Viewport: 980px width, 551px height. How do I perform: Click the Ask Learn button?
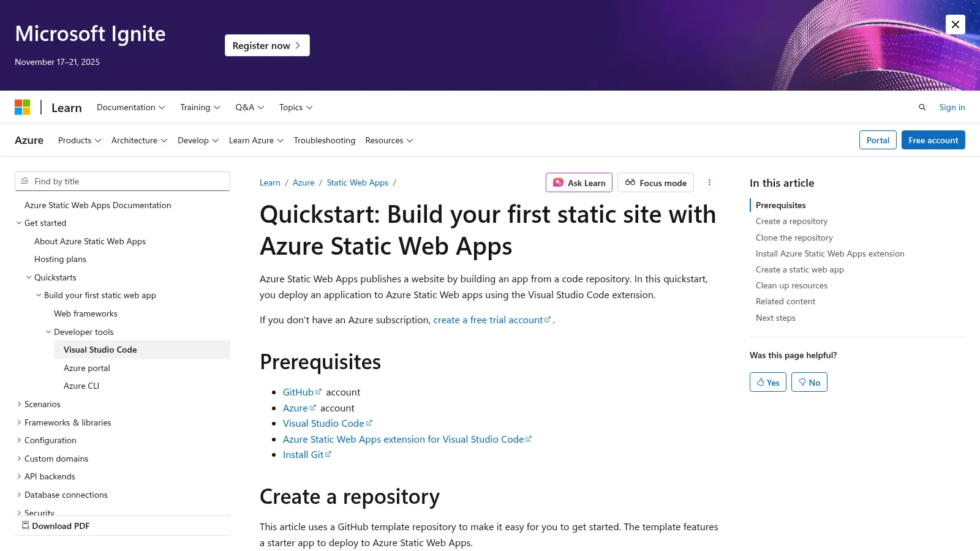coord(579,182)
